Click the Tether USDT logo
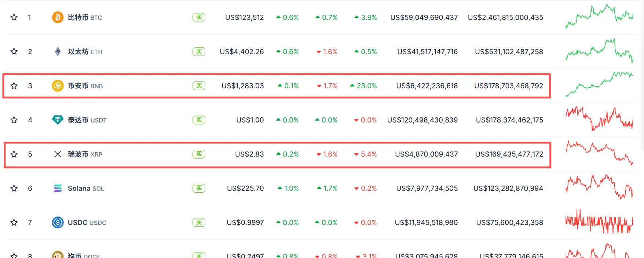Screen dimensions: 644x258 [x=58, y=120]
